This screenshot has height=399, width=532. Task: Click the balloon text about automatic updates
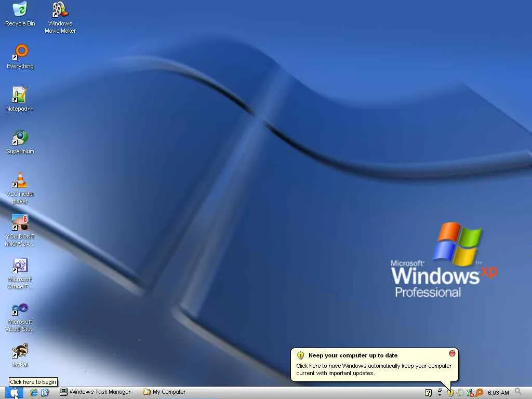pyautogui.click(x=374, y=369)
